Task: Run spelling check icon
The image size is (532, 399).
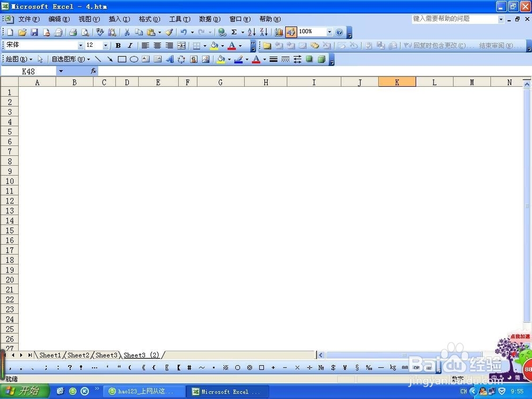Action: 100,32
